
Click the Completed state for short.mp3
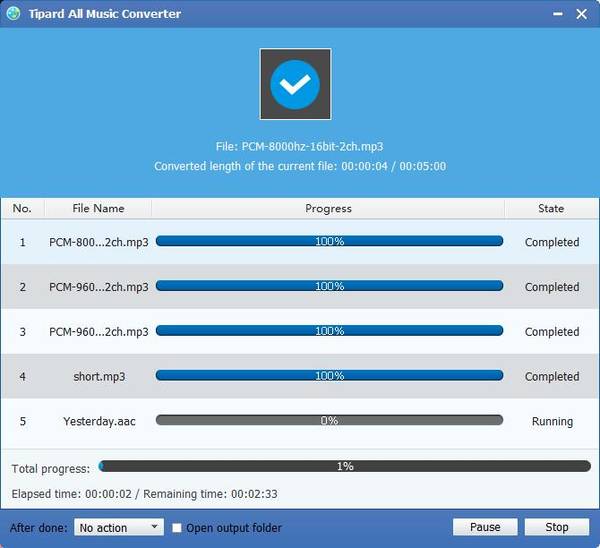[x=552, y=377]
